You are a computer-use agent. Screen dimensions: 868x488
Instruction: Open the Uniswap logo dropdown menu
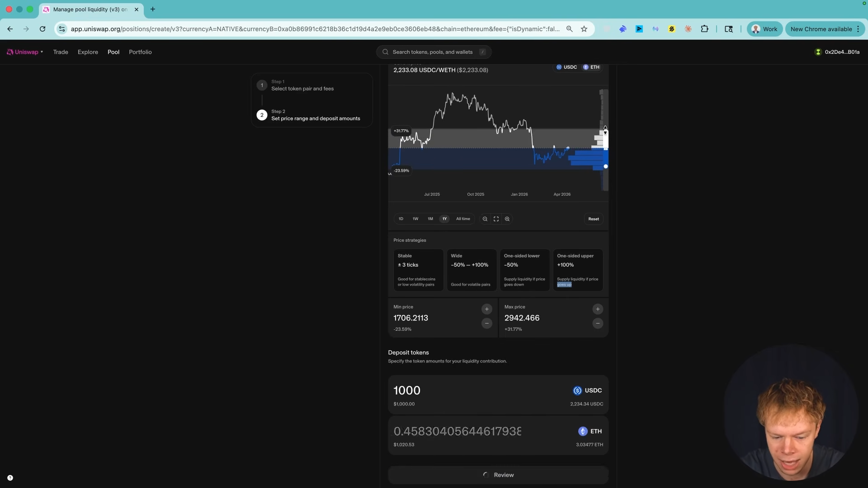click(25, 52)
